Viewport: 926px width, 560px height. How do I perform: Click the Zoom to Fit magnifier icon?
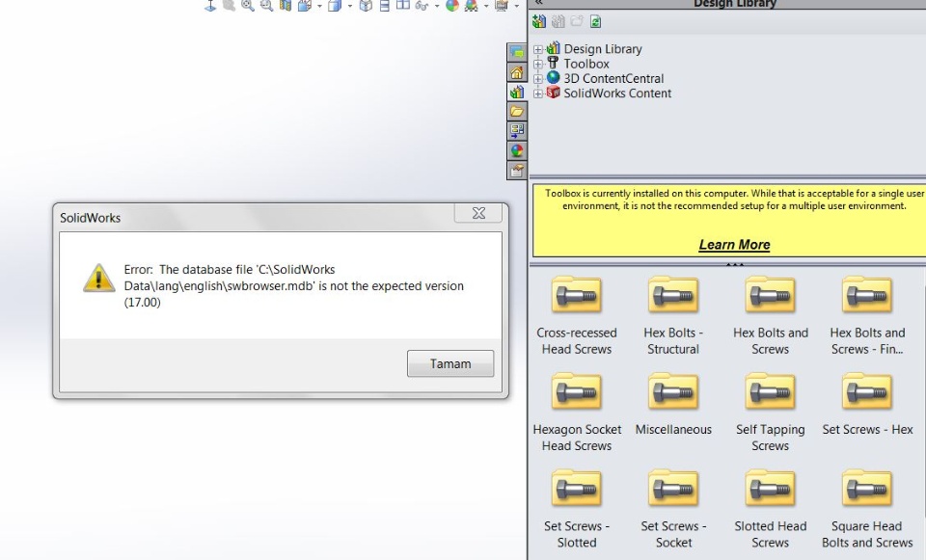[x=248, y=6]
